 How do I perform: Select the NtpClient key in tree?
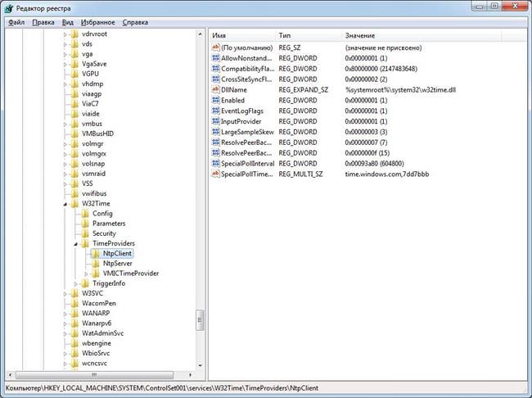pos(117,253)
